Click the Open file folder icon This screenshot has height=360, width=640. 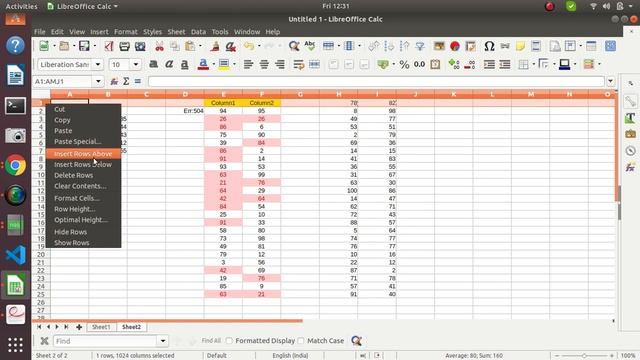click(x=64, y=46)
